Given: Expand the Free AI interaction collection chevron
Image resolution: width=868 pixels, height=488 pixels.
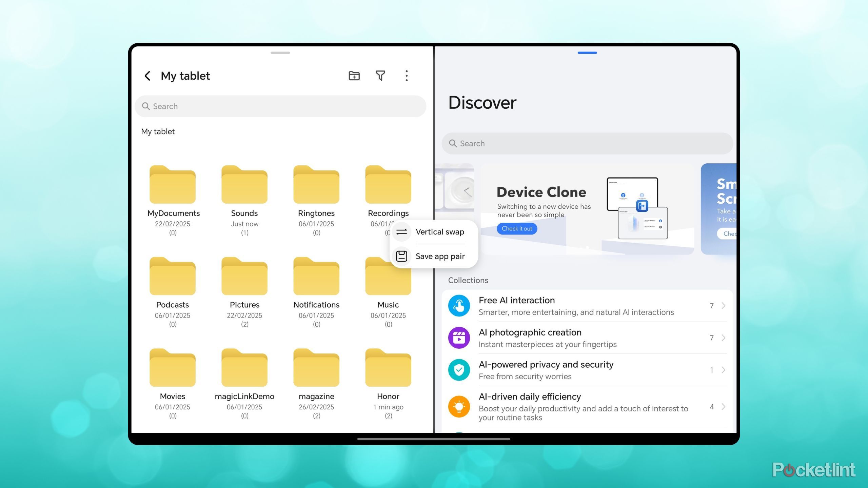Looking at the screenshot, I should point(723,306).
